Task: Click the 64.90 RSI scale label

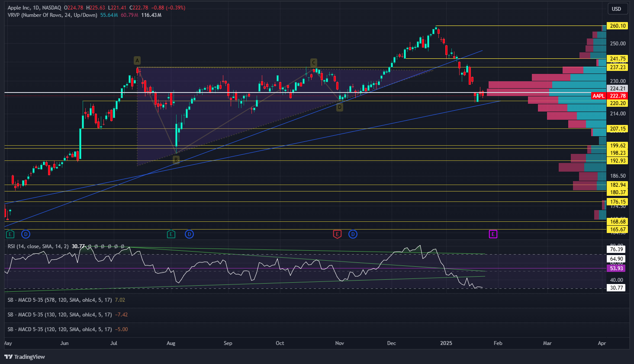Action: pyautogui.click(x=616, y=259)
